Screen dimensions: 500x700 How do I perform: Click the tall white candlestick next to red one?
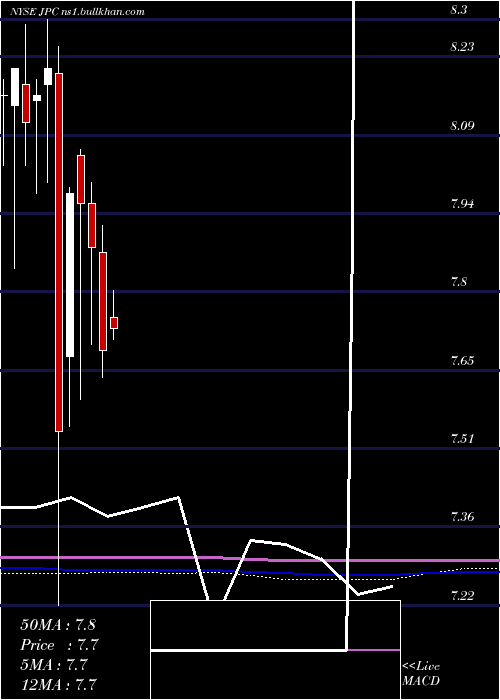click(x=70, y=275)
